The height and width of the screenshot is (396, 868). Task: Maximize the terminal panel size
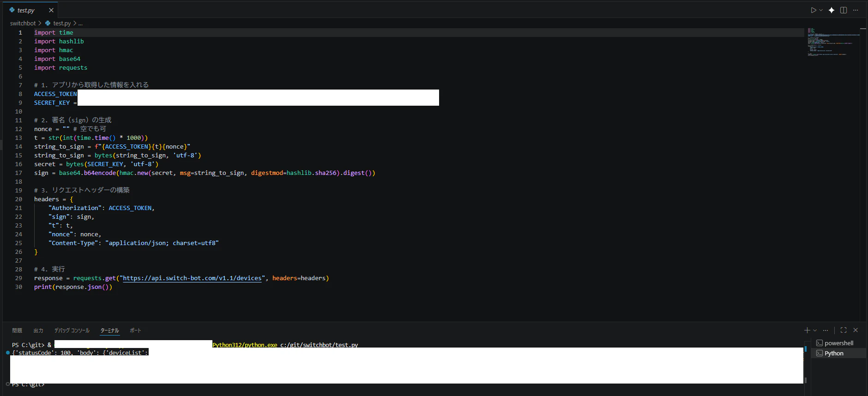(x=844, y=330)
